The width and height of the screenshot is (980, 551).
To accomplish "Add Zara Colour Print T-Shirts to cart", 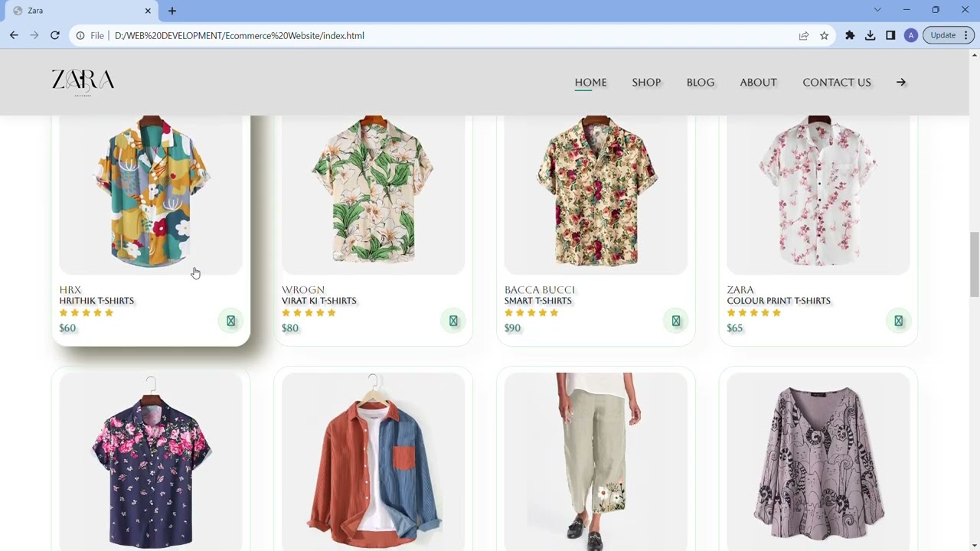I will point(899,321).
